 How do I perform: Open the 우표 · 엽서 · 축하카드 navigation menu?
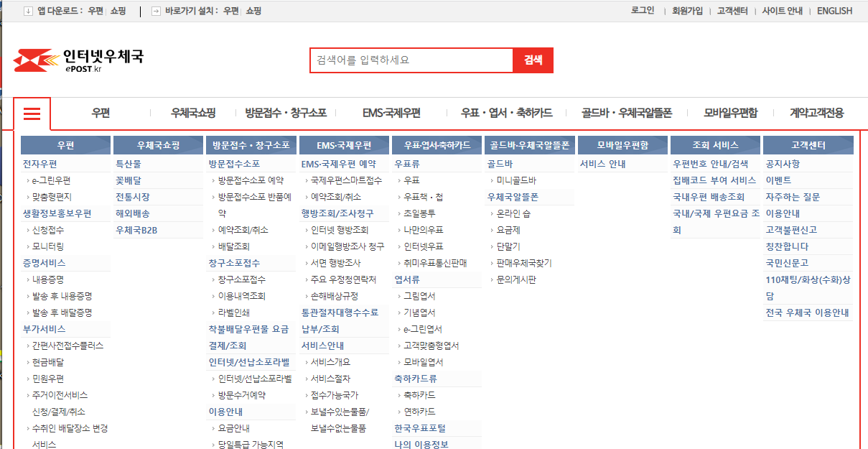507,113
